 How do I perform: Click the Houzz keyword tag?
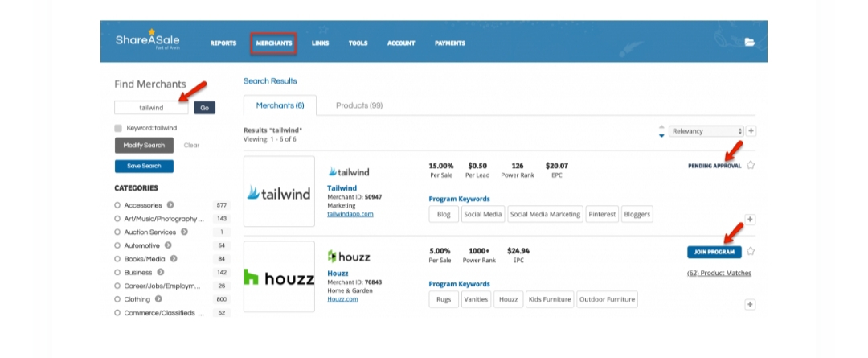click(x=508, y=299)
